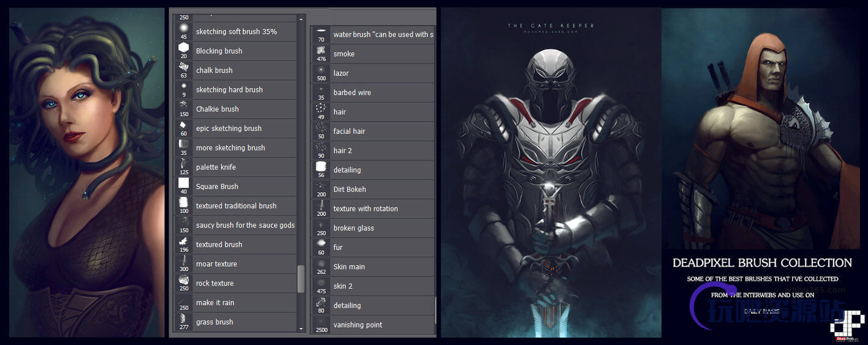The height and width of the screenshot is (345, 868).
Task: Select the 'Dirt Bokeh' brush icon
Action: 321,186
